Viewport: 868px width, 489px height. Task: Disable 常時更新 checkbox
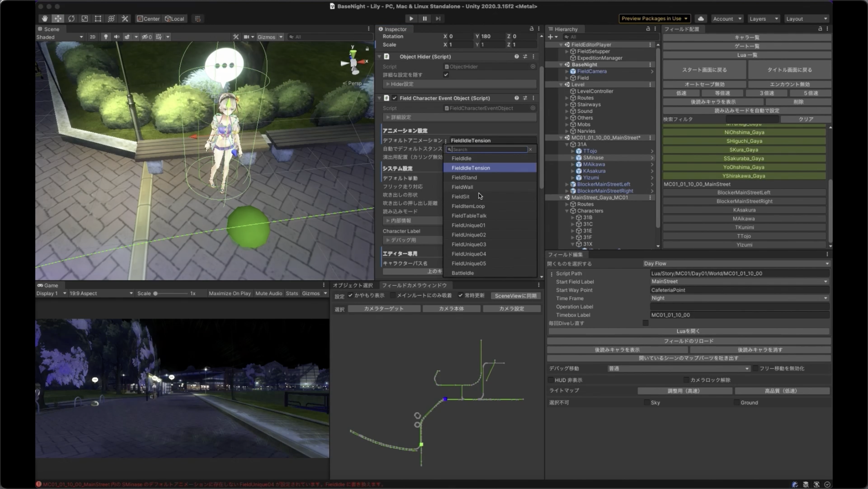tap(460, 295)
